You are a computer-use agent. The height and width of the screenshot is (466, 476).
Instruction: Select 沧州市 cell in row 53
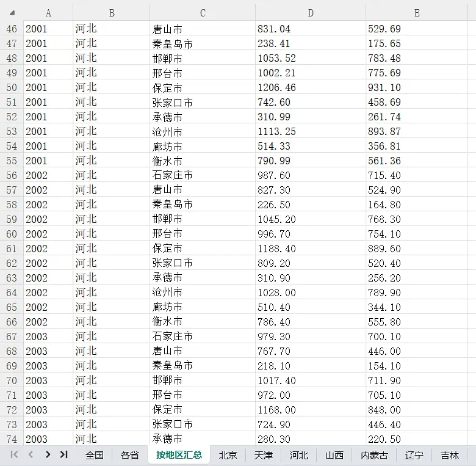203,131
